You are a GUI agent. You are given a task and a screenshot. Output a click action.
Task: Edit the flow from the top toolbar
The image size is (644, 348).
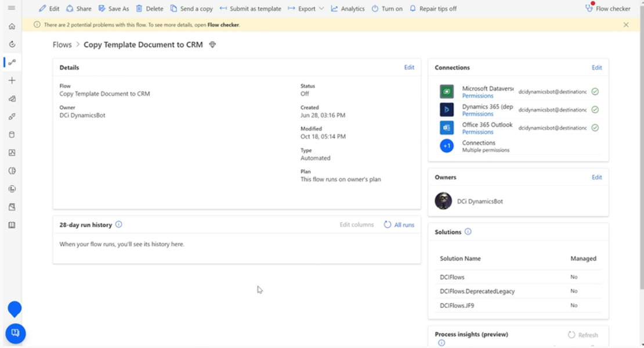(49, 9)
